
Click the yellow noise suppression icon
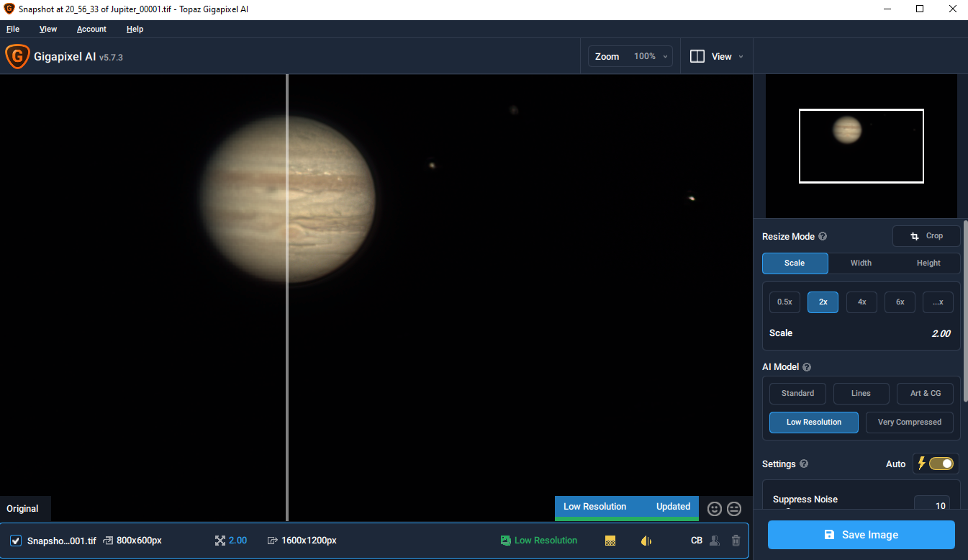(x=610, y=541)
